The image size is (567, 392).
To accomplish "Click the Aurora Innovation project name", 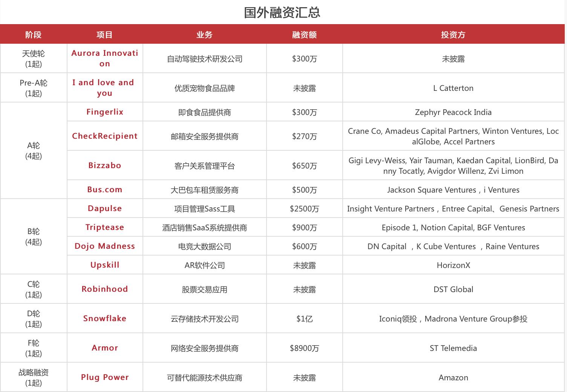I will 105,58.
